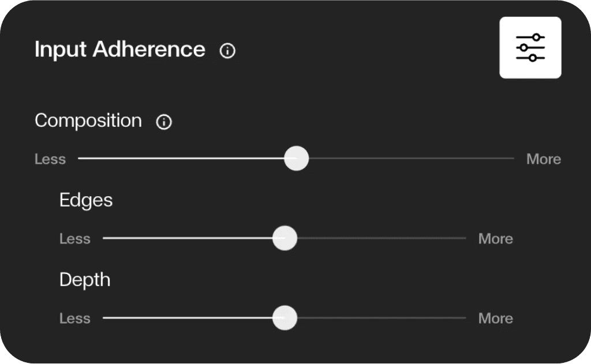Click the unfilled Composition track right of handle
The width and height of the screenshot is (591, 364).
412,158
